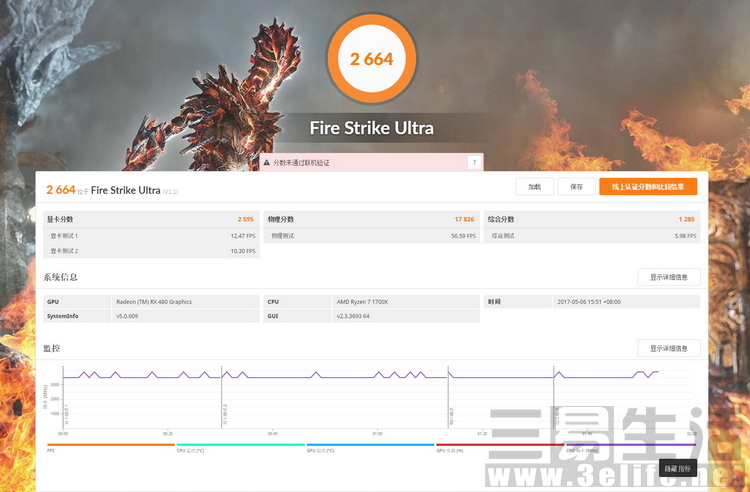750x492 pixels.
Task: Click the 隐藏指标 (hide indicators) button
Action: pos(677,468)
